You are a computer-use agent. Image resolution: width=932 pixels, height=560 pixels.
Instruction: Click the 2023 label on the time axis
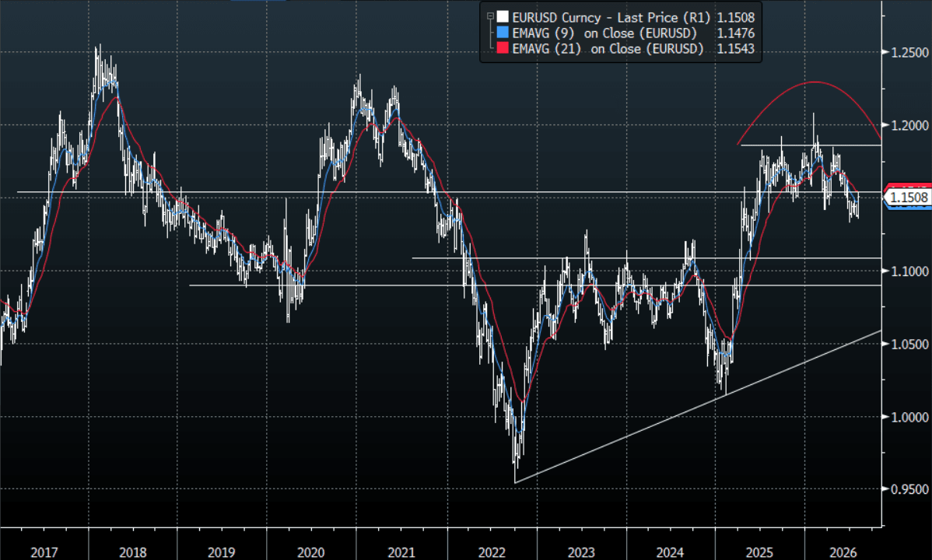[x=580, y=552]
